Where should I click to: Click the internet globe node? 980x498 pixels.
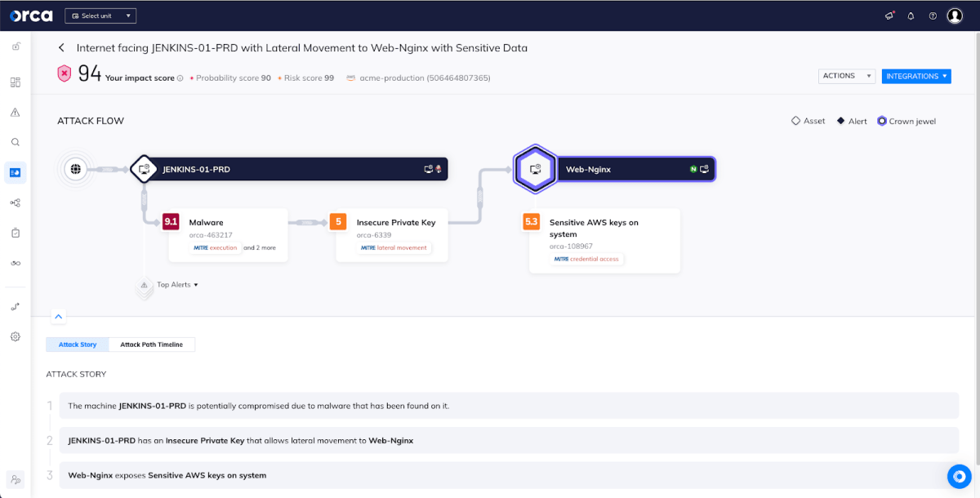(x=75, y=169)
